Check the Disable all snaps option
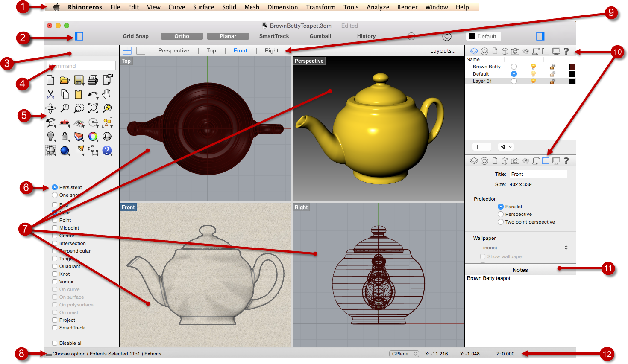 pyautogui.click(x=54, y=343)
